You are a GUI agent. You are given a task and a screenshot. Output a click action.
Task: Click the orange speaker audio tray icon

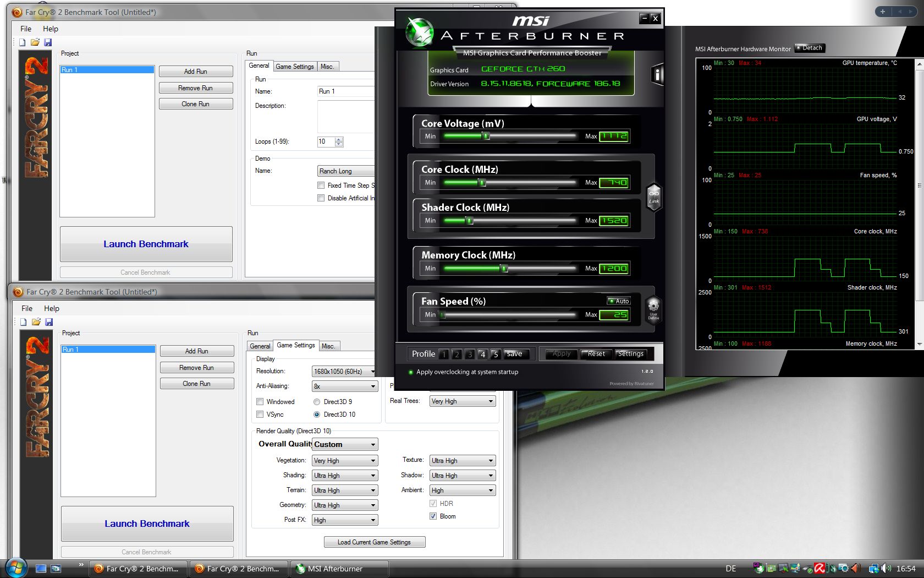pos(855,569)
